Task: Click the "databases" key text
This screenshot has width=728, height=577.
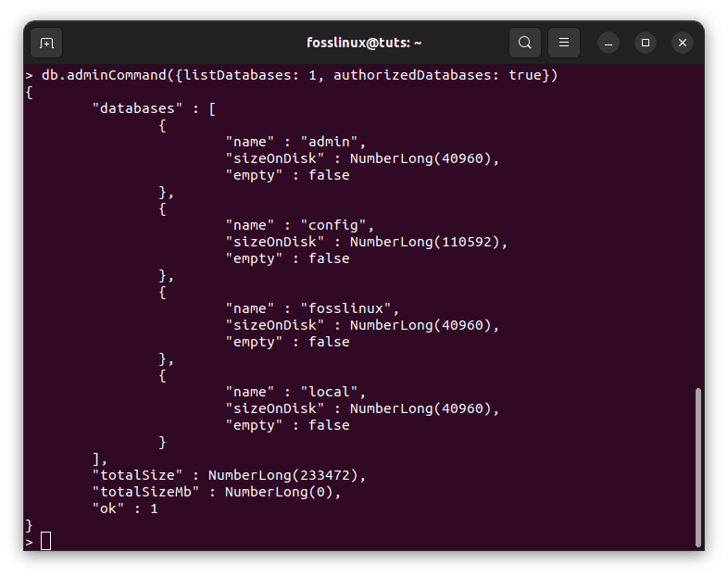Action: pos(137,108)
